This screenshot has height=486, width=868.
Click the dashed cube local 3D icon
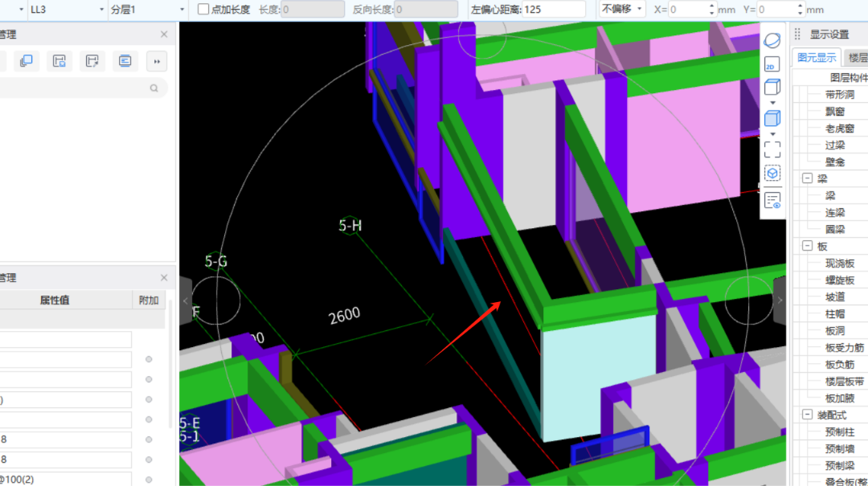click(772, 174)
